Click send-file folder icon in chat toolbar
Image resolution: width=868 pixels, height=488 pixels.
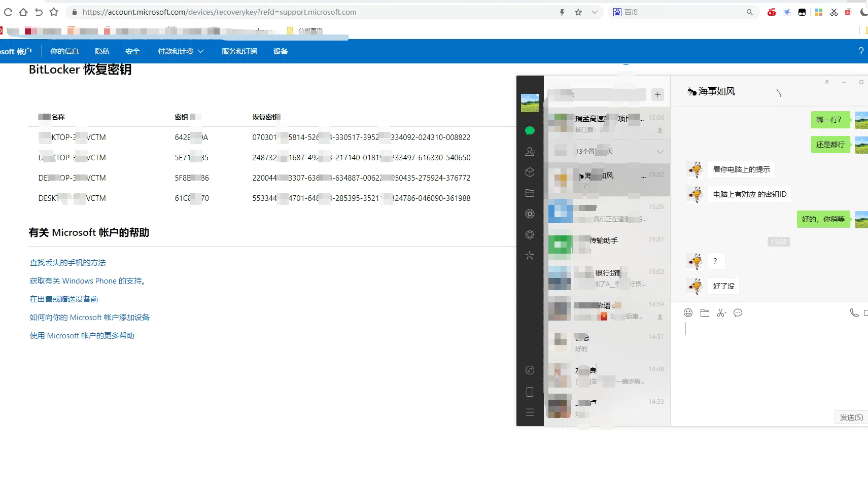point(705,313)
